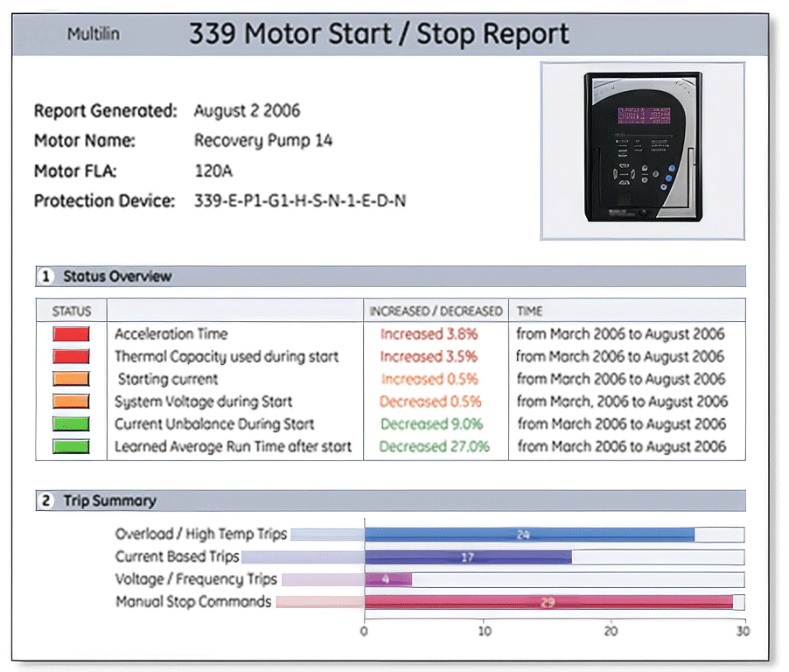Viewport: 789px width, 672px height.
Task: Click the purple bar showing 17 trips
Action: click(469, 557)
